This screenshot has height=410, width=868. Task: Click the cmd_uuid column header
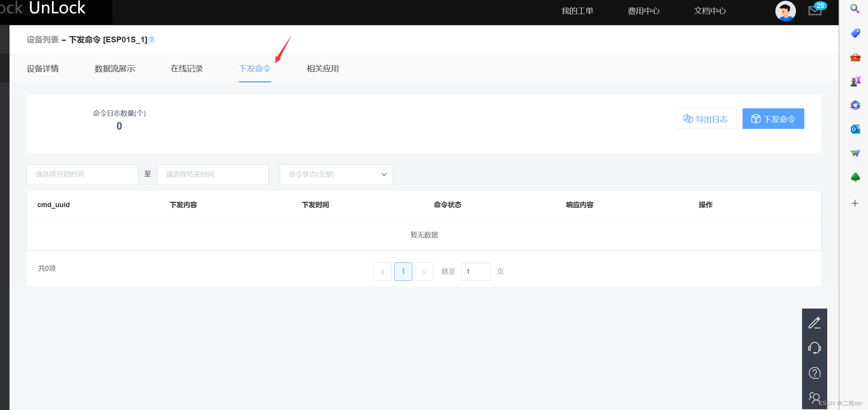point(53,205)
